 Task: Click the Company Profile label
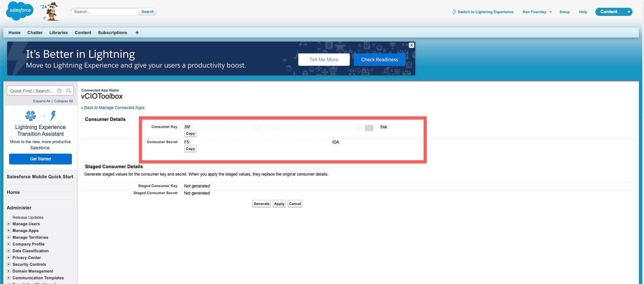pos(28,244)
